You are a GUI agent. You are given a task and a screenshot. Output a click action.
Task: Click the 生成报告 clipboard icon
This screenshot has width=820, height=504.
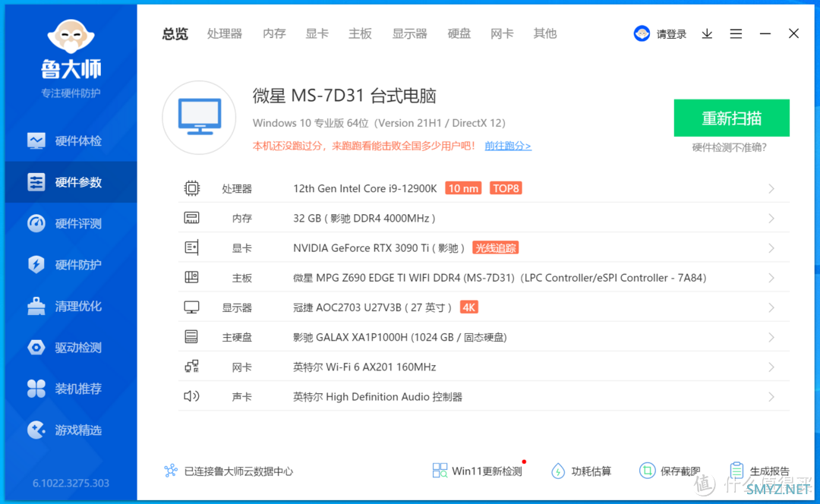736,471
